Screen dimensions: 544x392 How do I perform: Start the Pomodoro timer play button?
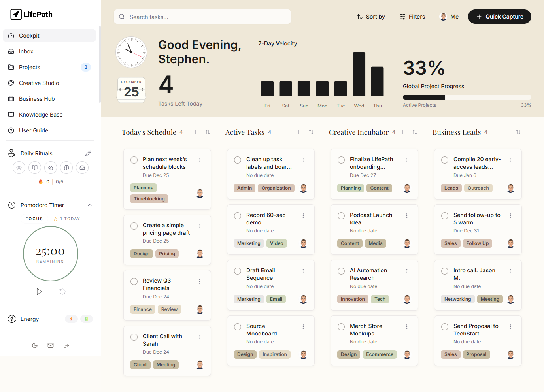point(39,292)
